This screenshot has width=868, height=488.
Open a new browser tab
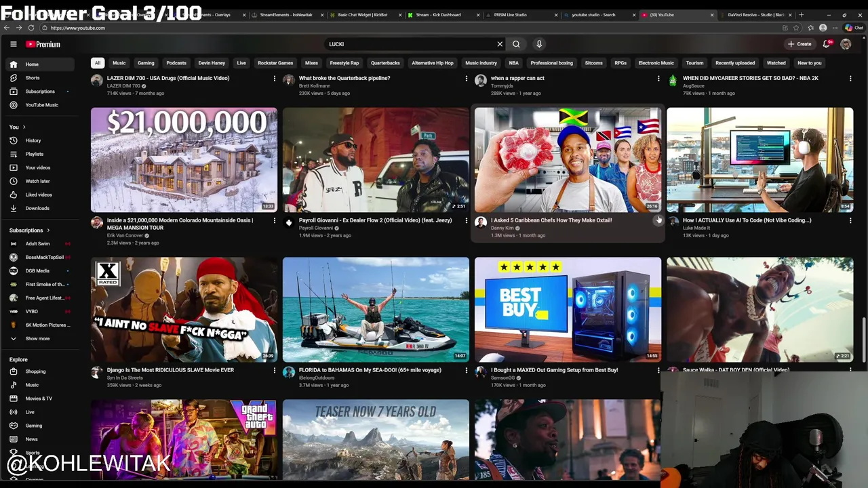(x=801, y=14)
